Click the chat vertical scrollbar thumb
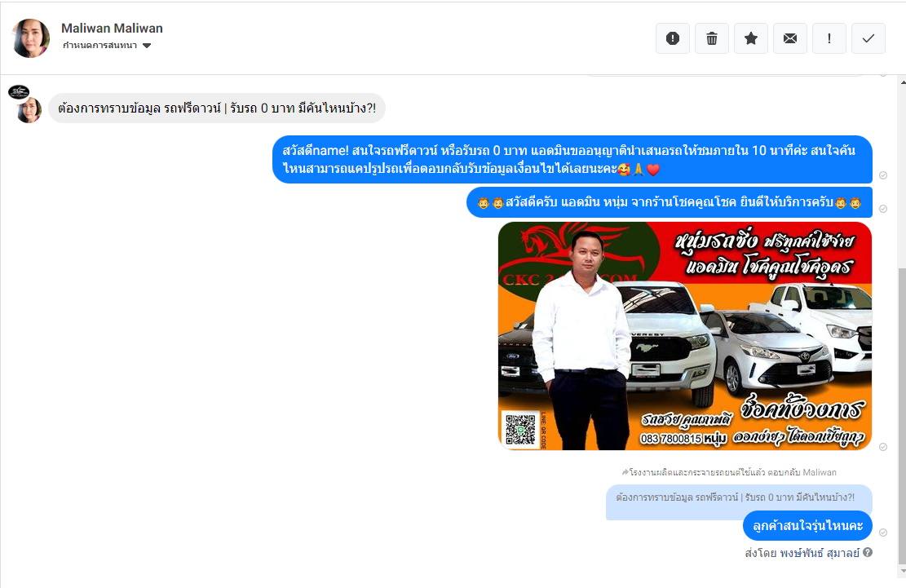906x588 pixels. (x=902, y=416)
